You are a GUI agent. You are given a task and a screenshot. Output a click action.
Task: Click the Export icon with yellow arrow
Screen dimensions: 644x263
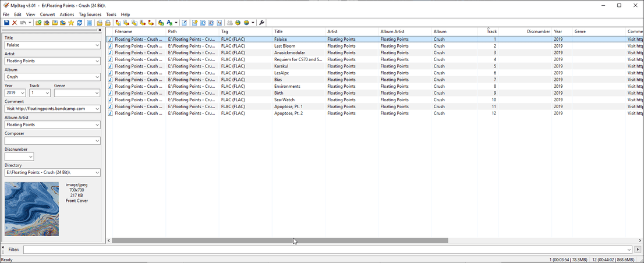[195, 23]
